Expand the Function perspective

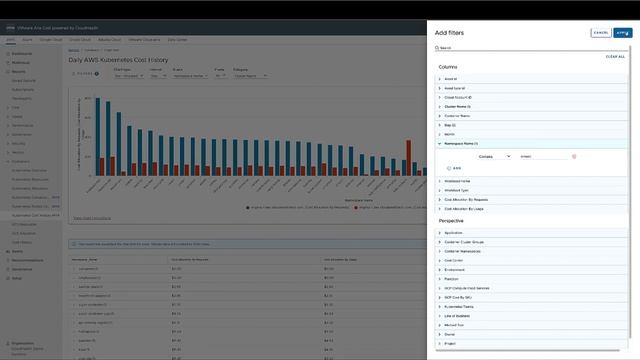point(531,279)
